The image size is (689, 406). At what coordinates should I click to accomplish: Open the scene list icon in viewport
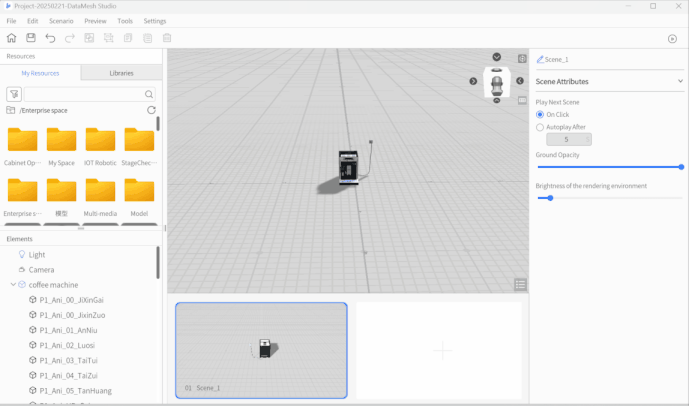pyautogui.click(x=520, y=285)
